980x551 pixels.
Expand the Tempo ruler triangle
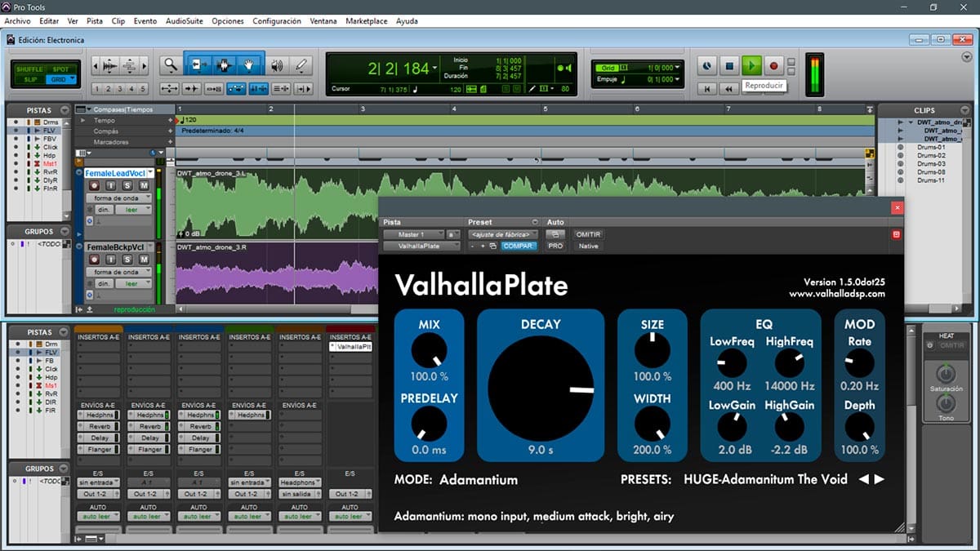pos(82,120)
